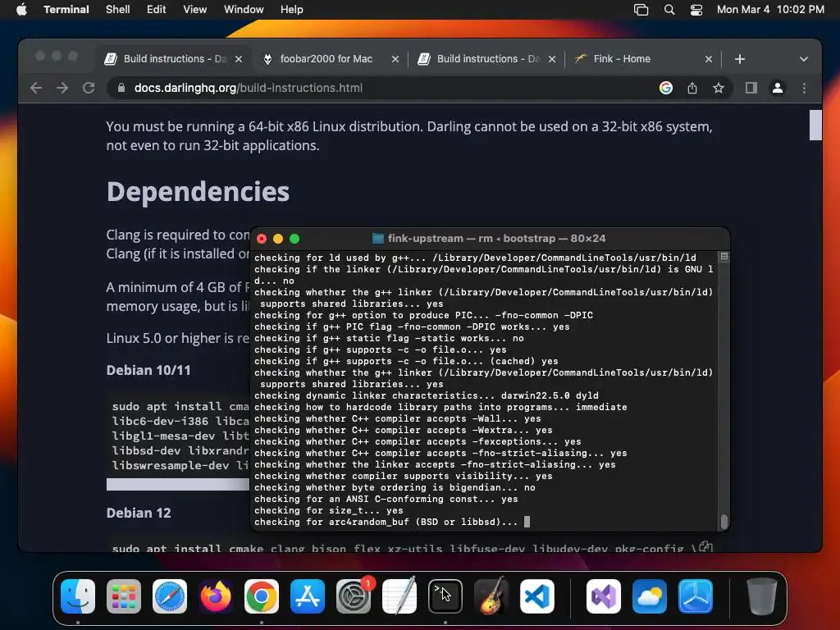Open GarageBand from the Dock
This screenshot has width=840, height=630.
click(491, 596)
